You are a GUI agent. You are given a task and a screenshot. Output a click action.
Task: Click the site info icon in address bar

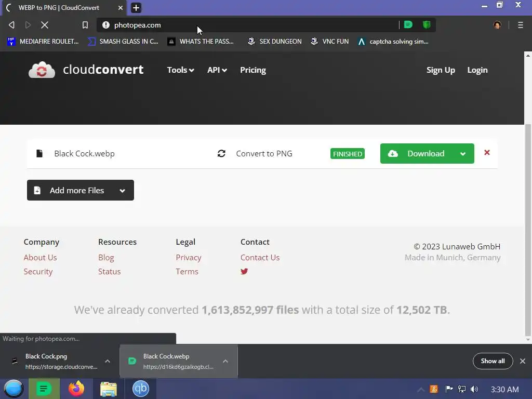[106, 25]
